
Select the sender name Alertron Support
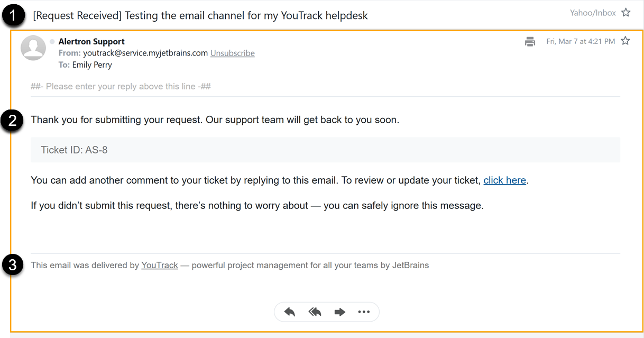[91, 41]
